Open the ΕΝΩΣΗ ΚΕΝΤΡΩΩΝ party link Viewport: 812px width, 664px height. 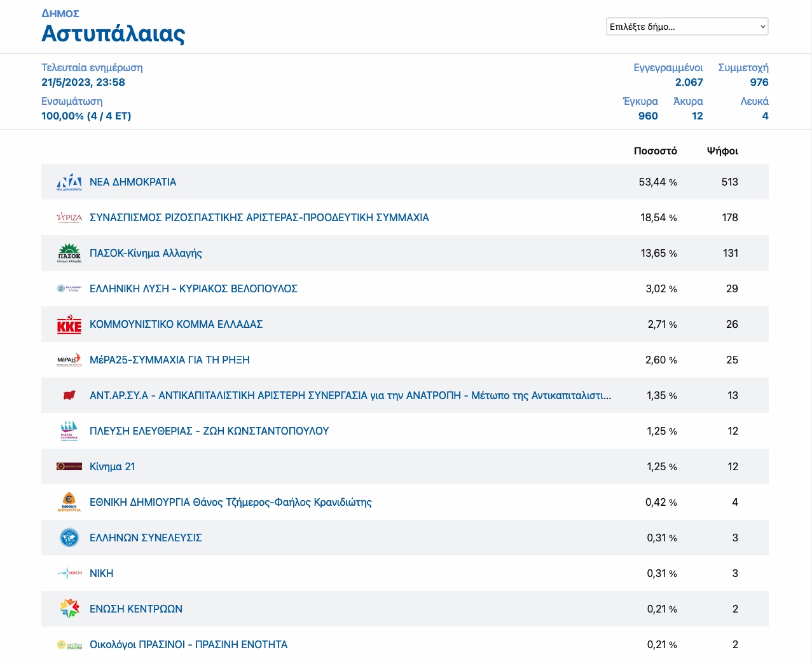[136, 609]
